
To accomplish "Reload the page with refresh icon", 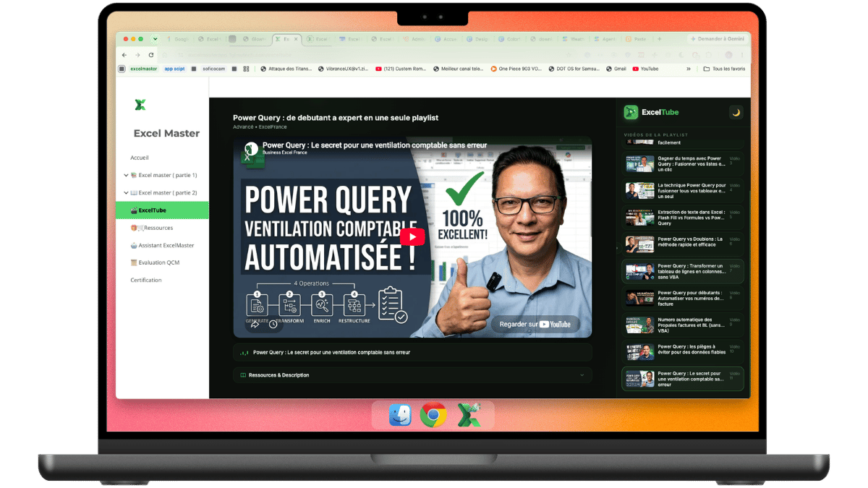I will 151,55.
